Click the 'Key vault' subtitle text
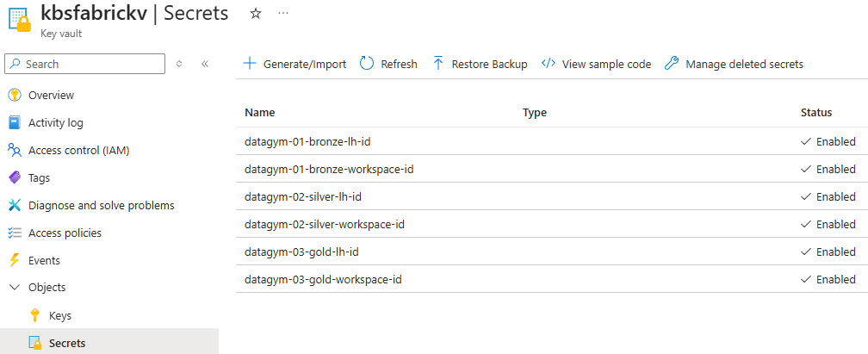The height and width of the screenshot is (354, 868). (x=61, y=34)
